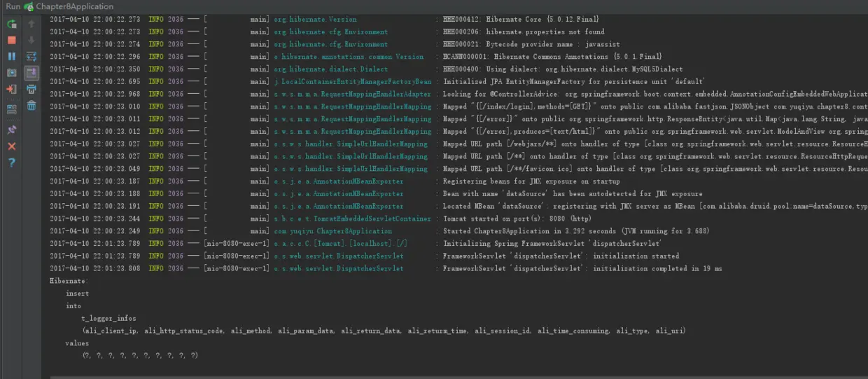The height and width of the screenshot is (379, 868).
Task: Click the 'Mapped URL path [/**/favicon.ico]' message
Action: (x=655, y=169)
